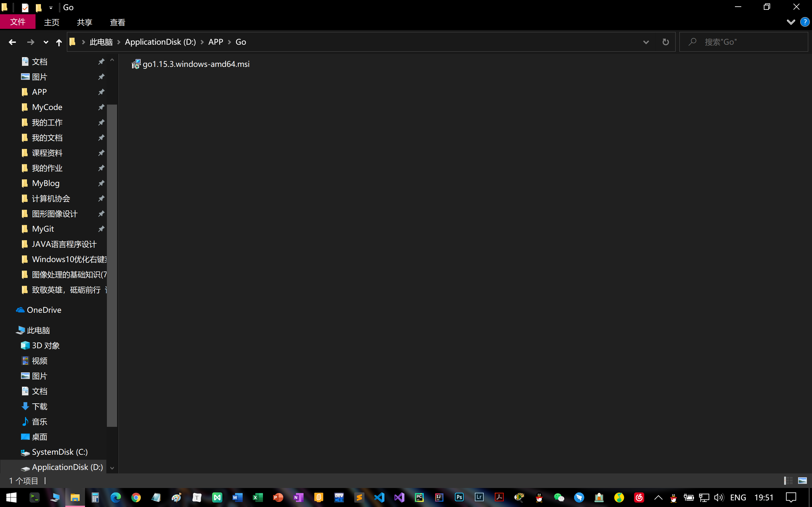This screenshot has width=812, height=507.
Task: Click the Up one level arrow
Action: tap(59, 42)
